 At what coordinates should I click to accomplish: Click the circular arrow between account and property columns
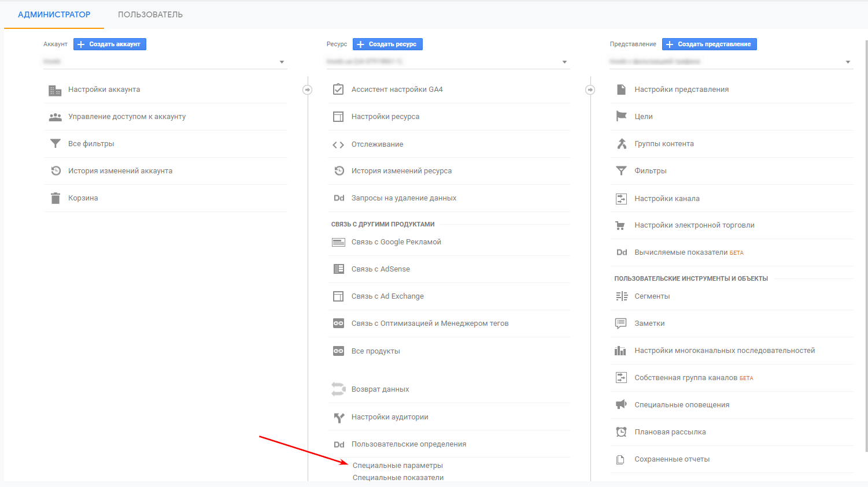coord(308,90)
